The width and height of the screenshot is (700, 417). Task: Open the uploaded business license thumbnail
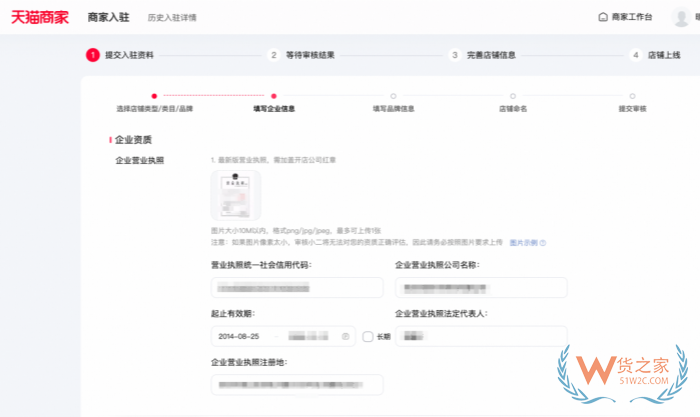[236, 195]
